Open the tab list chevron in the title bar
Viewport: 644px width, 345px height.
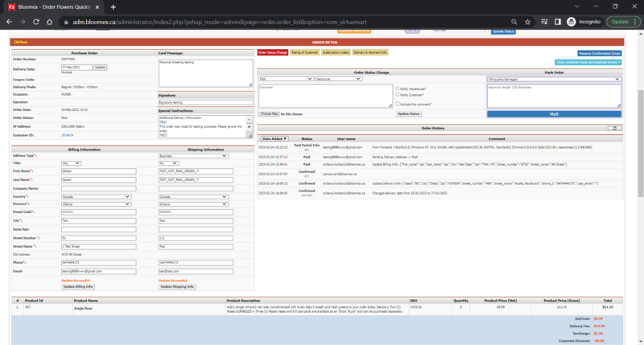coord(577,6)
